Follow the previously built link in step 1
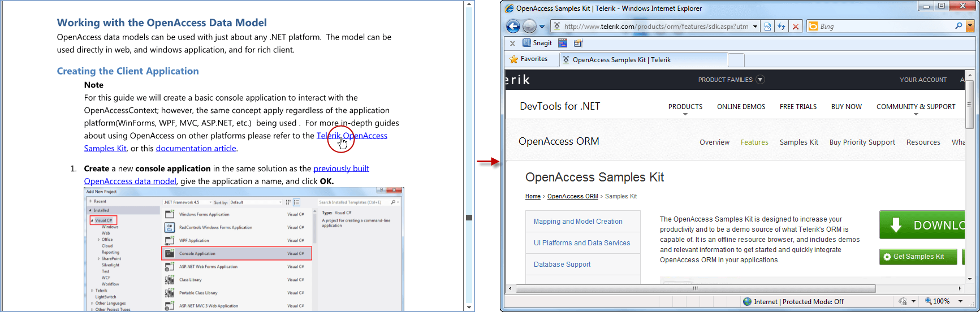The height and width of the screenshot is (312, 980). [341, 168]
